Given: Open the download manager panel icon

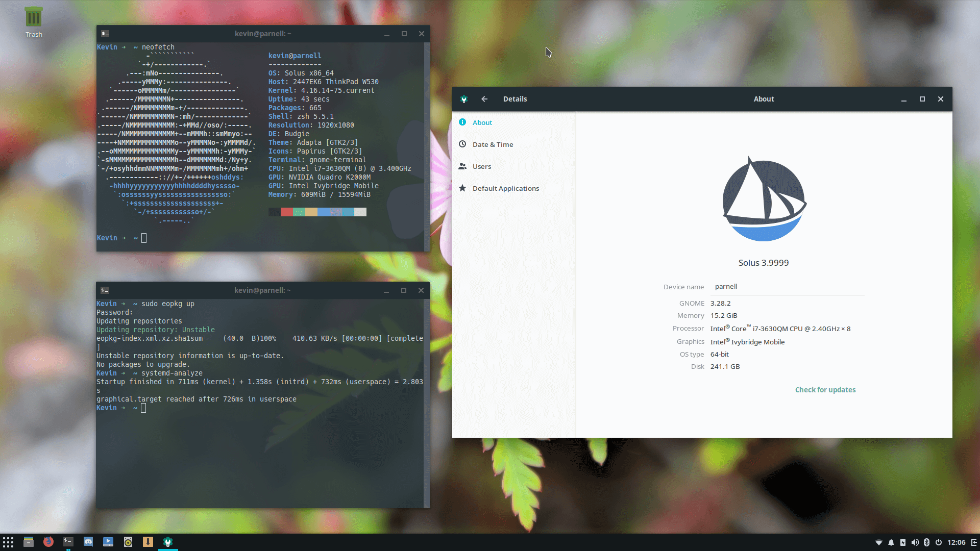Looking at the screenshot, I should tap(148, 542).
